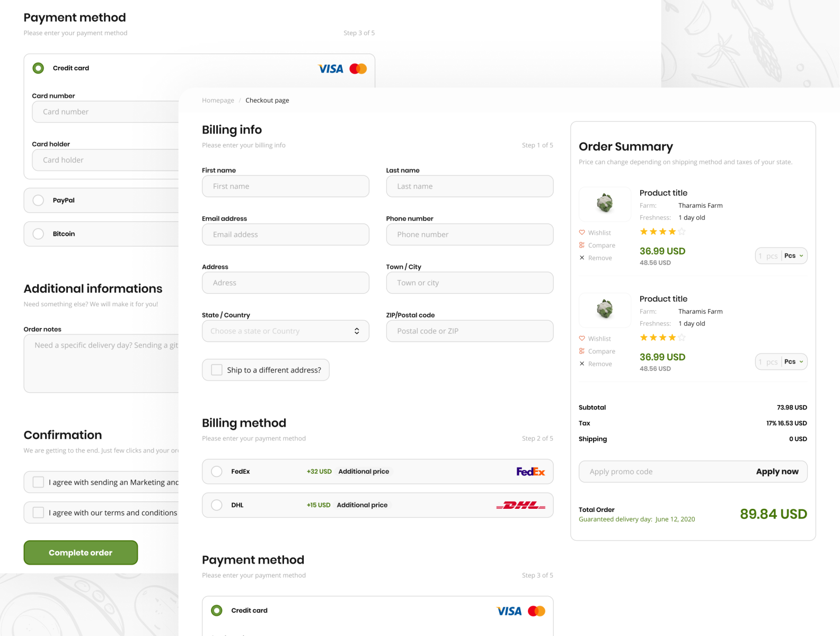Click the Compare icon of first product
840x636 pixels.
coord(582,245)
